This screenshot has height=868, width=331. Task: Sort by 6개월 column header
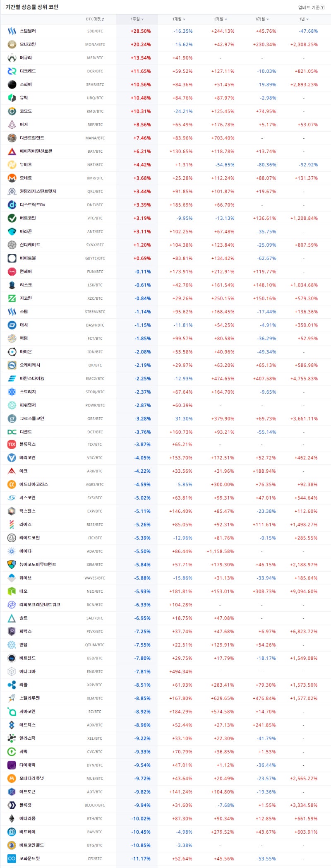[x=262, y=19]
